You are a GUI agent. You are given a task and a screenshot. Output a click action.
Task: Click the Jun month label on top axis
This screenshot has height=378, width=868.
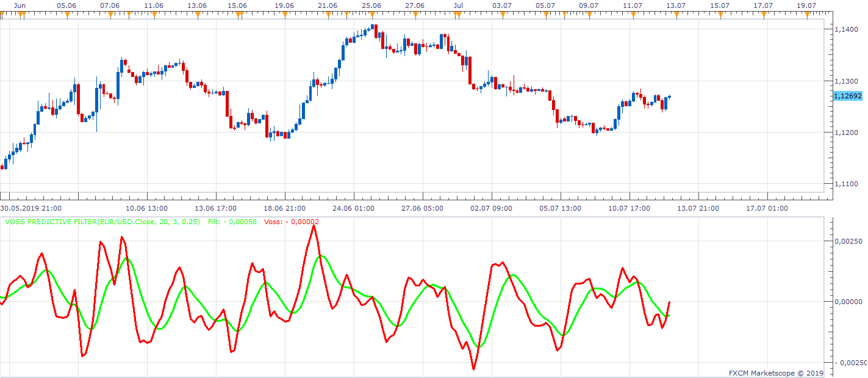20,5
